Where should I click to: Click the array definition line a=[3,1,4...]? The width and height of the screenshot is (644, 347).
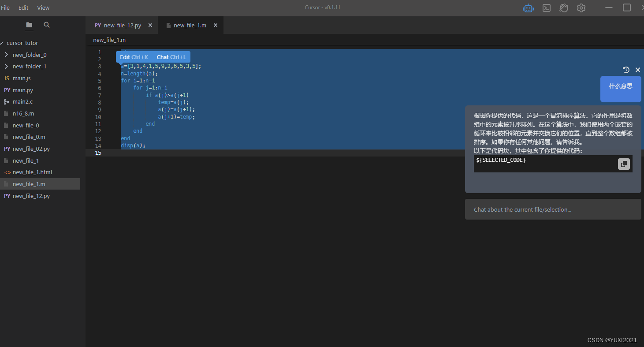click(x=161, y=67)
